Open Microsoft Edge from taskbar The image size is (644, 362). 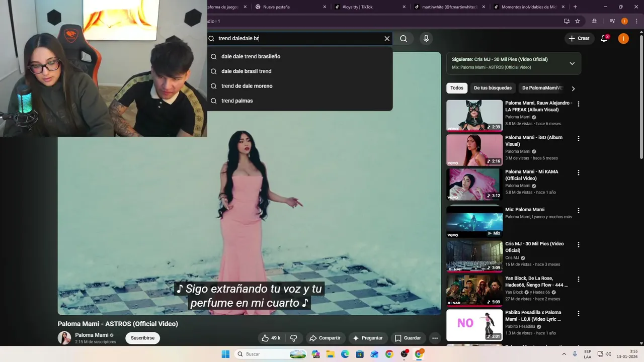click(345, 354)
